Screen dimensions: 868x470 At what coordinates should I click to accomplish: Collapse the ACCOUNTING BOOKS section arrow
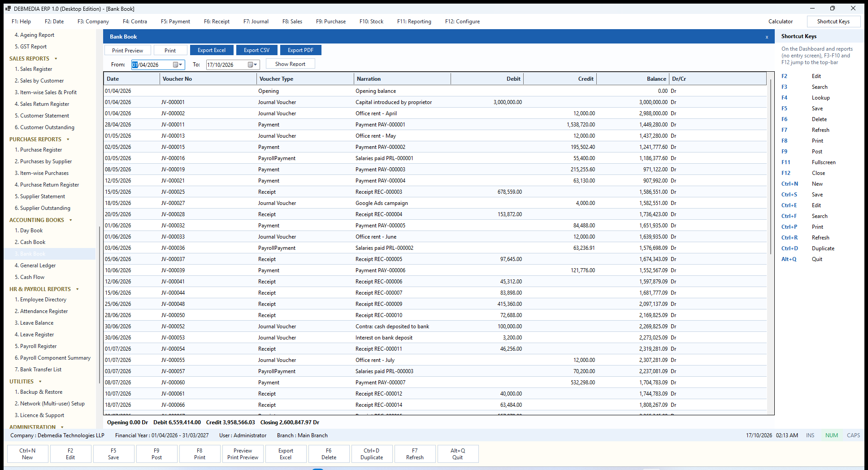click(71, 220)
